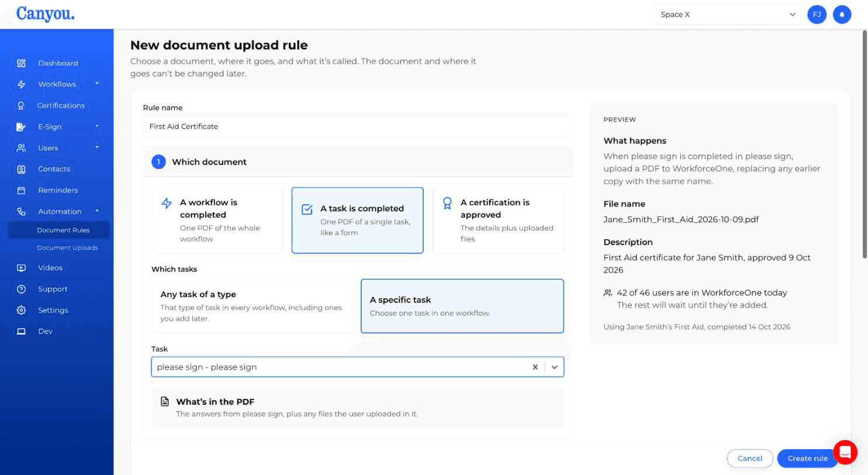The image size is (868, 475).
Task: Click the Workflows lightning icon
Action: click(21, 84)
